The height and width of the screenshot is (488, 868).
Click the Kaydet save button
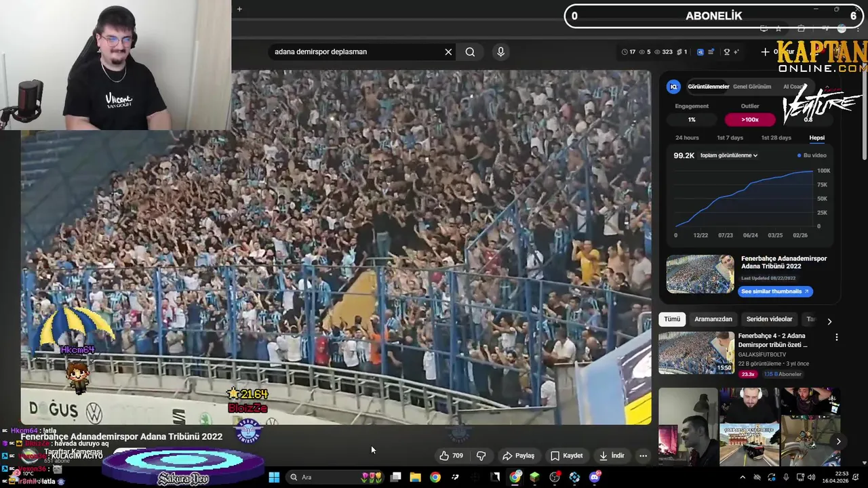[x=566, y=455]
